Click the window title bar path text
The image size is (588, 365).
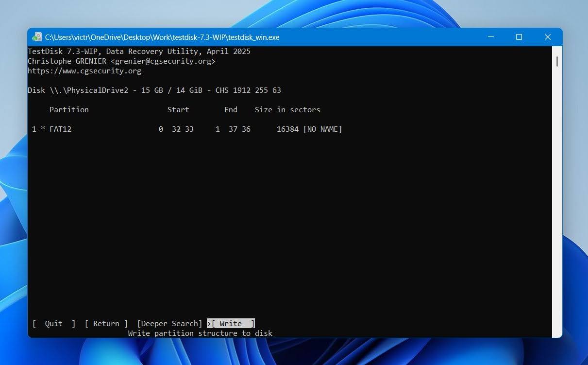point(162,37)
